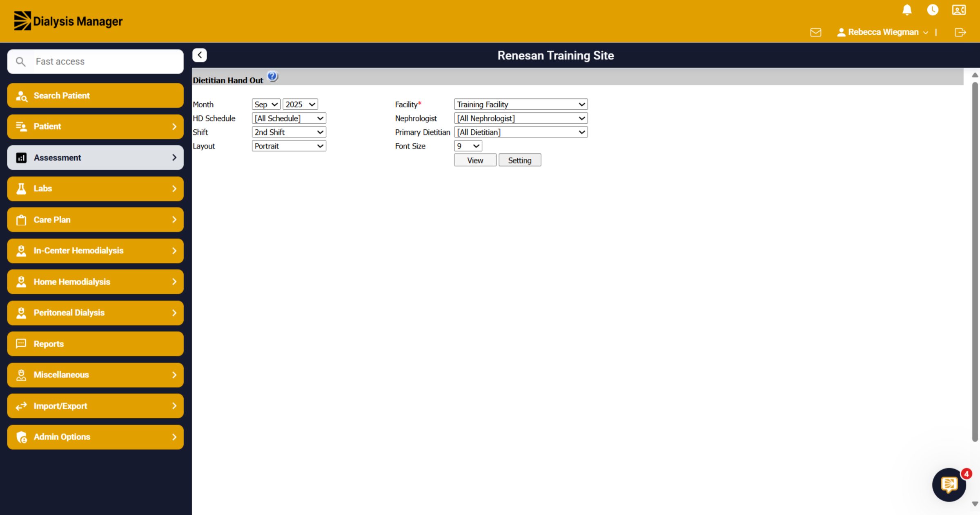Click the clock icon in header
Viewport: 980px width, 515px height.
(x=933, y=10)
